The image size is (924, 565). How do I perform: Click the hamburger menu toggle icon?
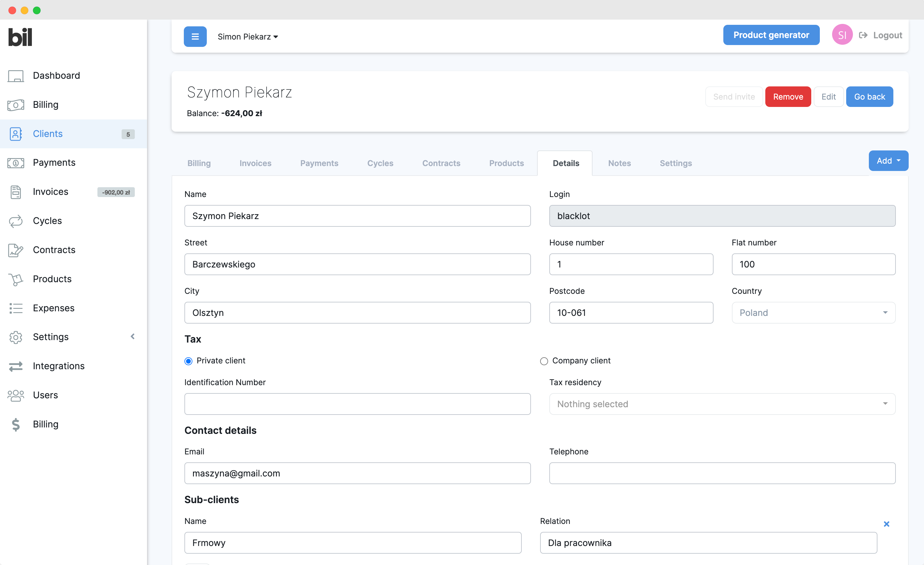point(195,36)
